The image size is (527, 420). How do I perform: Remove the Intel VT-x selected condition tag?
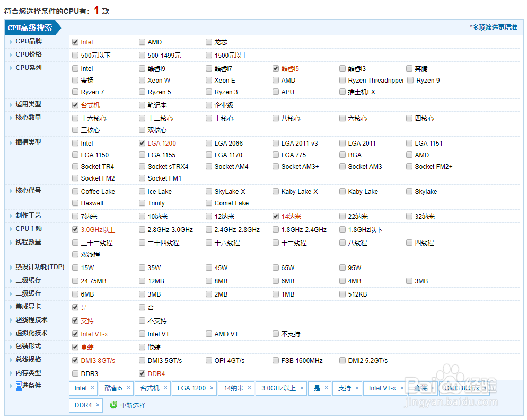point(402,388)
